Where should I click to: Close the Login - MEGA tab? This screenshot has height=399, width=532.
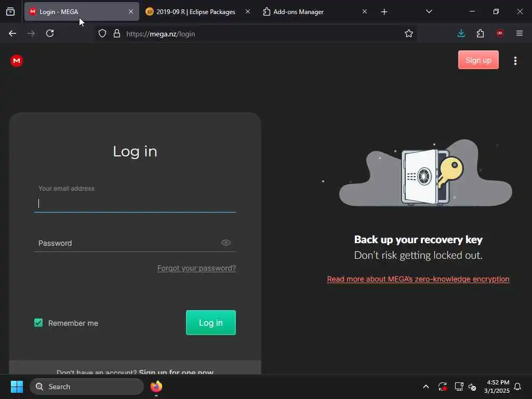tap(130, 11)
